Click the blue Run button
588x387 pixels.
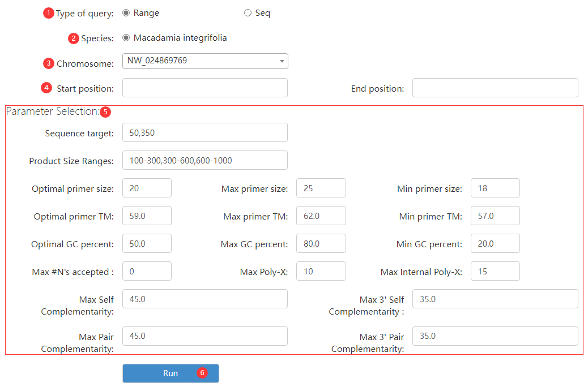[x=171, y=373]
